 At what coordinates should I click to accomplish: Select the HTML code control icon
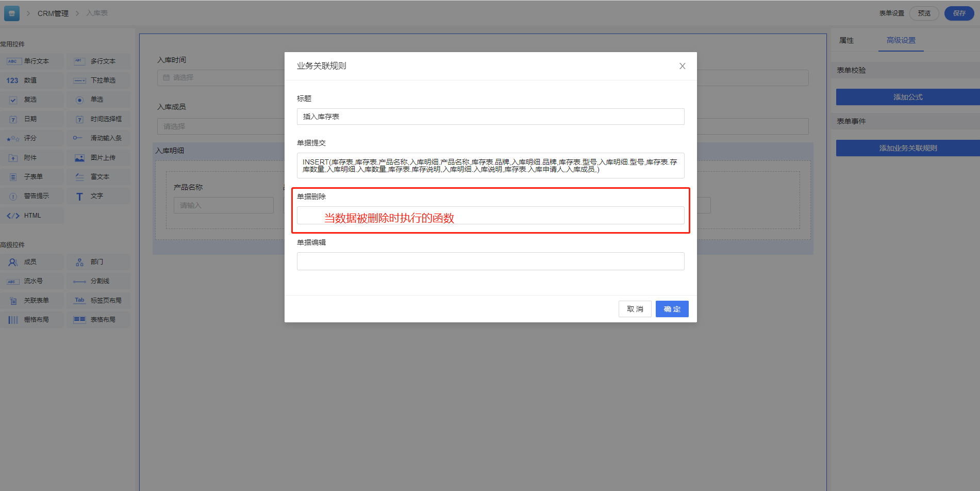[x=13, y=216]
